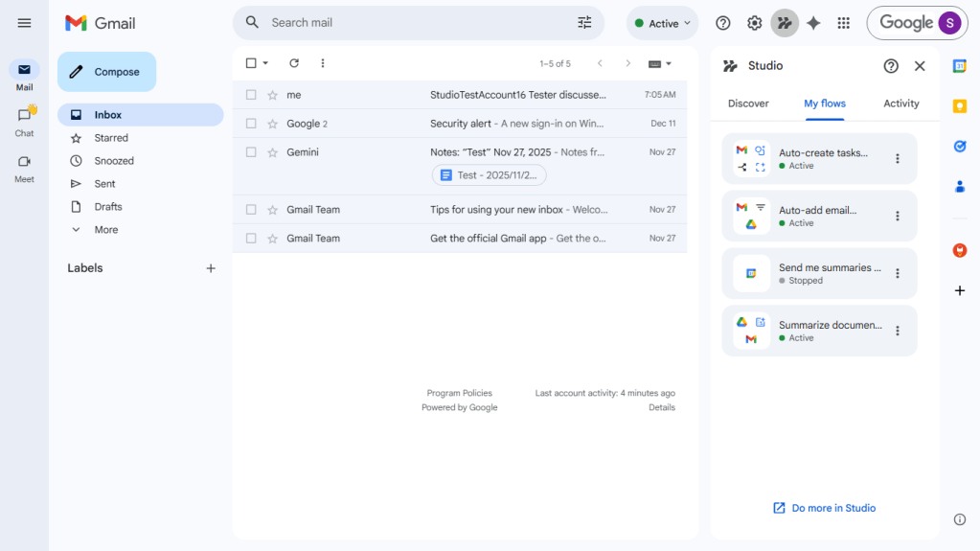Open options for Auto-add email flow
This screenshot has height=551, width=980.
coord(898,217)
